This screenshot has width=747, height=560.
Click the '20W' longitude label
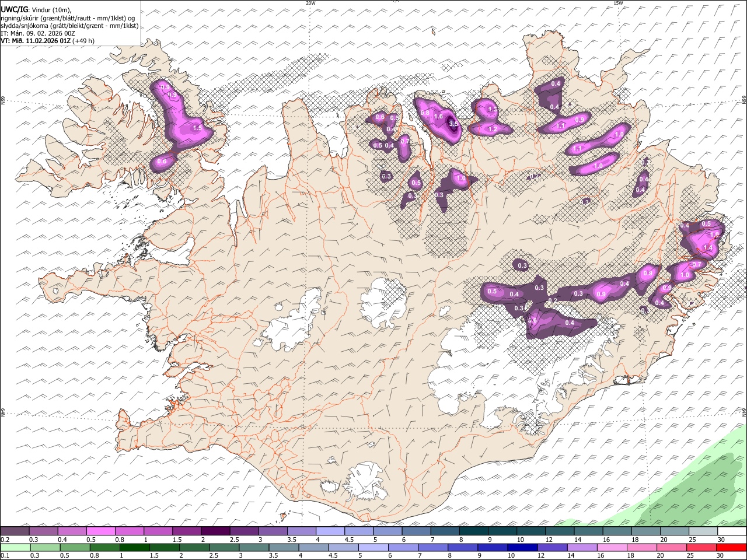coord(310,3)
